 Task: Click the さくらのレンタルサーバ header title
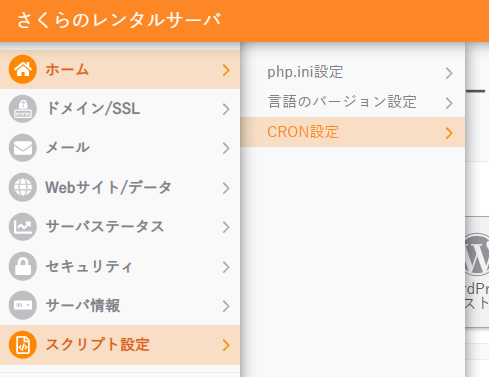pos(119,20)
